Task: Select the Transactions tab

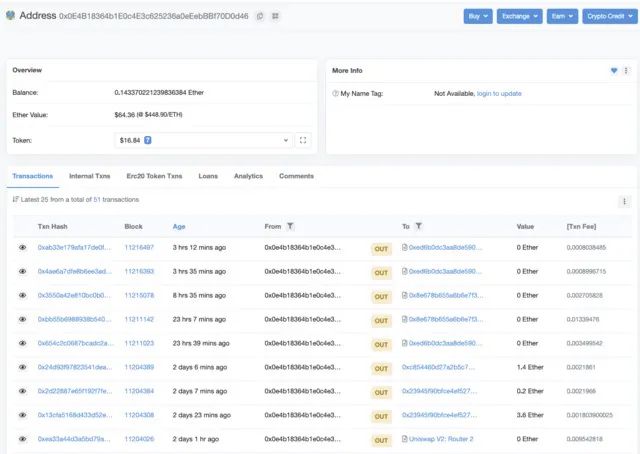Action: pyautogui.click(x=33, y=176)
